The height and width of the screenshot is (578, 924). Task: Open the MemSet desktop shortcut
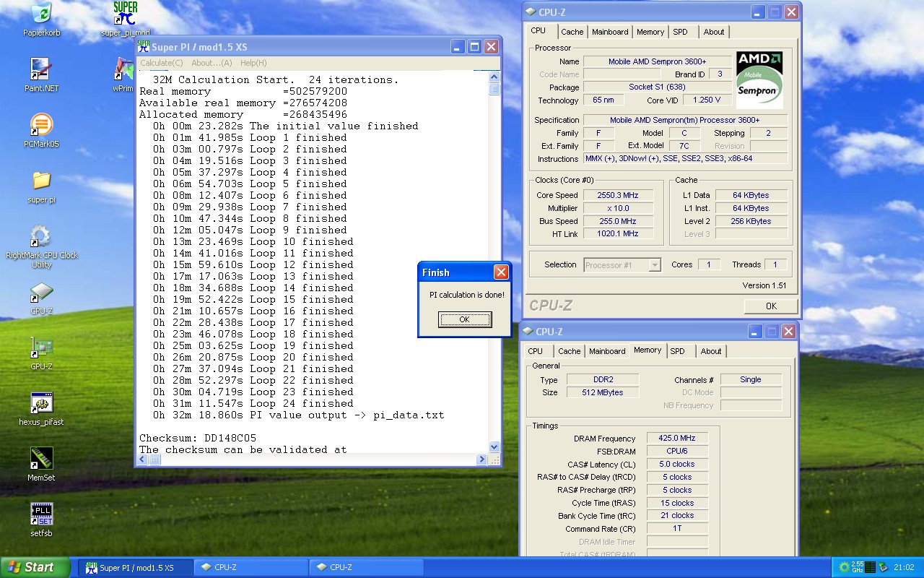pos(41,459)
